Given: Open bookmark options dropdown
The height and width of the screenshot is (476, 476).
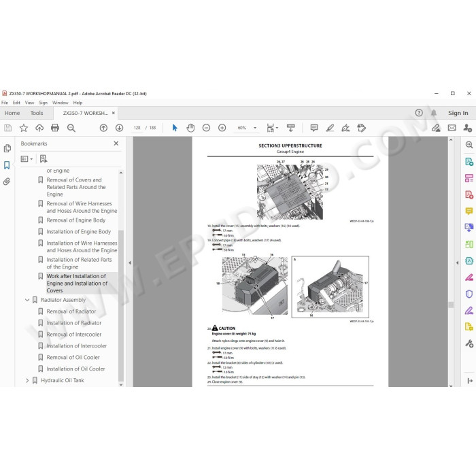Looking at the screenshot, I should click(27, 158).
